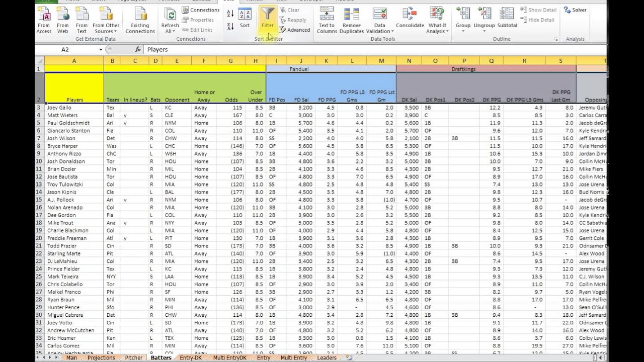Switch to the Multi Entry sheet tab
644x362 pixels.
294,358
